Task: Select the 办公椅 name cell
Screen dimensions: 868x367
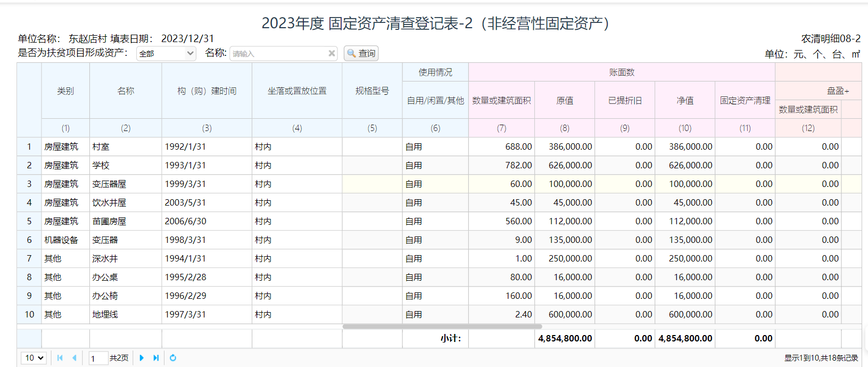Action: [x=126, y=296]
